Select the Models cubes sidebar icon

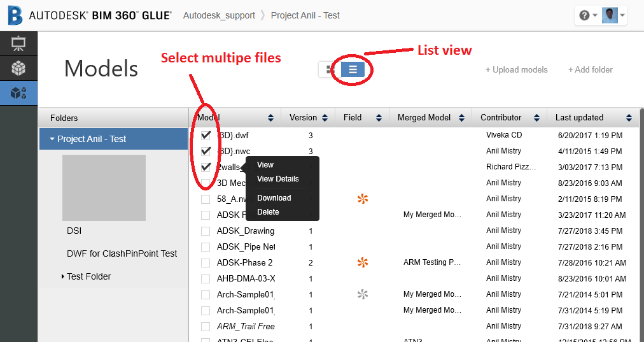pos(18,93)
